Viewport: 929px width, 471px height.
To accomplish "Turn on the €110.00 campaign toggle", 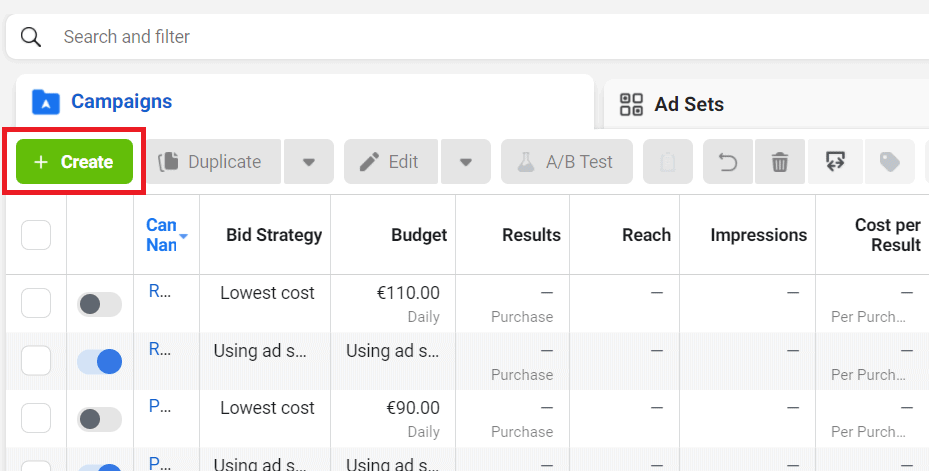I will click(100, 305).
